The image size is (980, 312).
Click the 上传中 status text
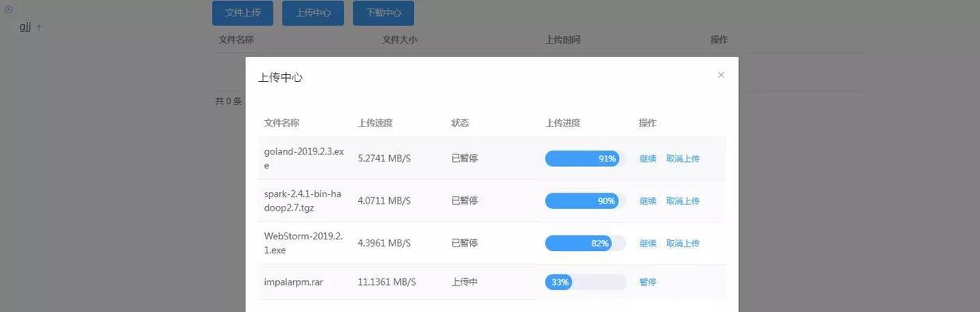(465, 282)
